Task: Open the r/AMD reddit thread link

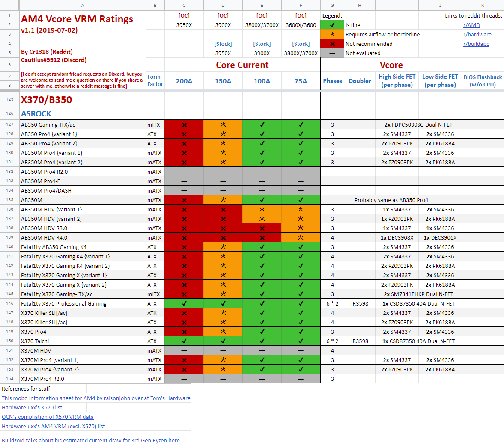Action: tap(471, 25)
